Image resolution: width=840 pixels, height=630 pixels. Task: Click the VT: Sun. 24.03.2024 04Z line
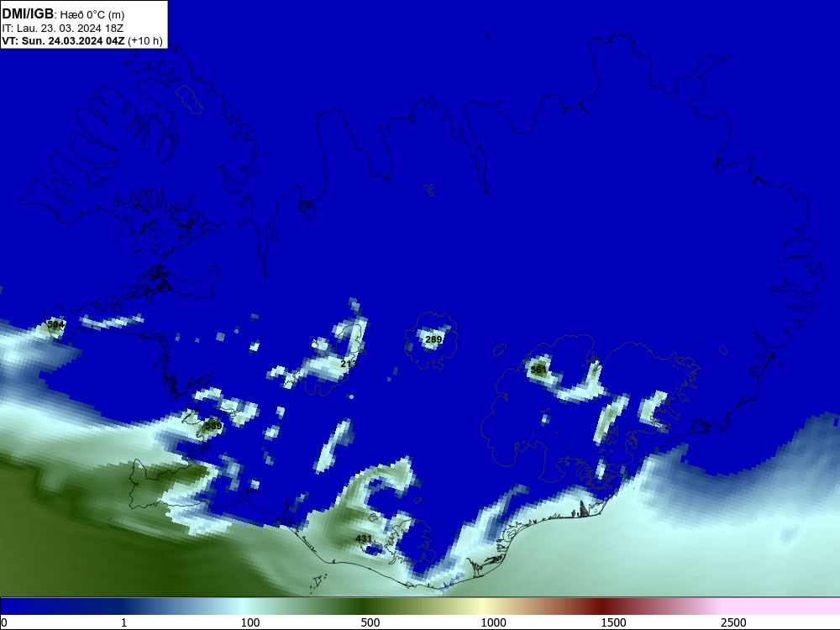(82, 40)
